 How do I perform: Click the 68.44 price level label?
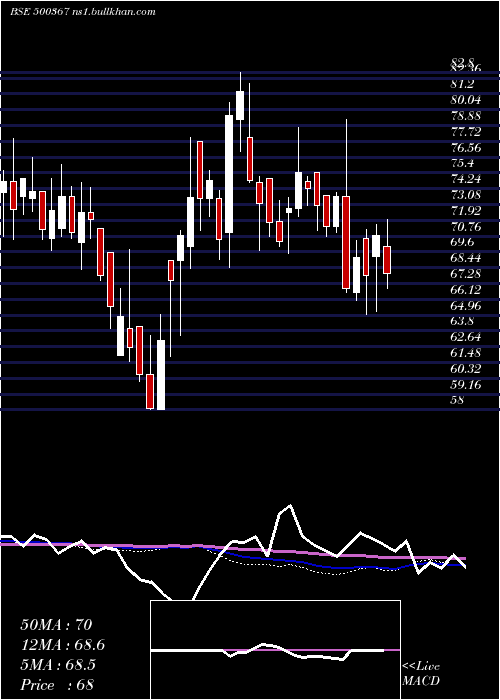[x=466, y=258]
